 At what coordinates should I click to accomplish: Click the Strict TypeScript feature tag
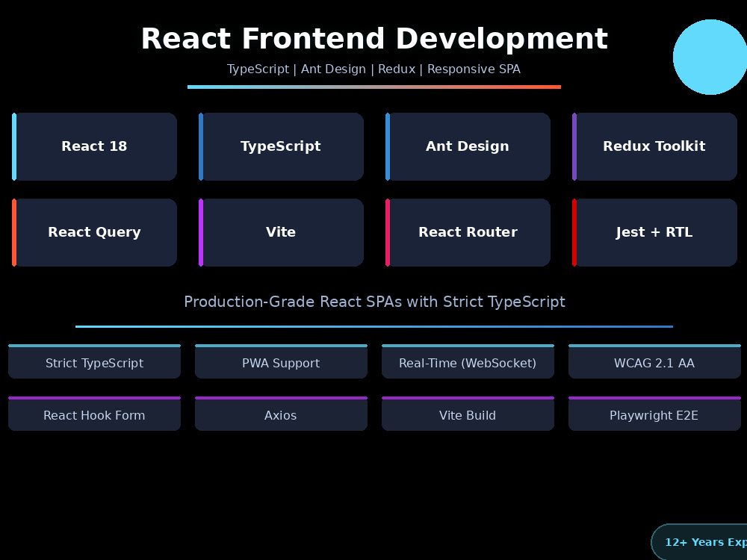coord(94,361)
